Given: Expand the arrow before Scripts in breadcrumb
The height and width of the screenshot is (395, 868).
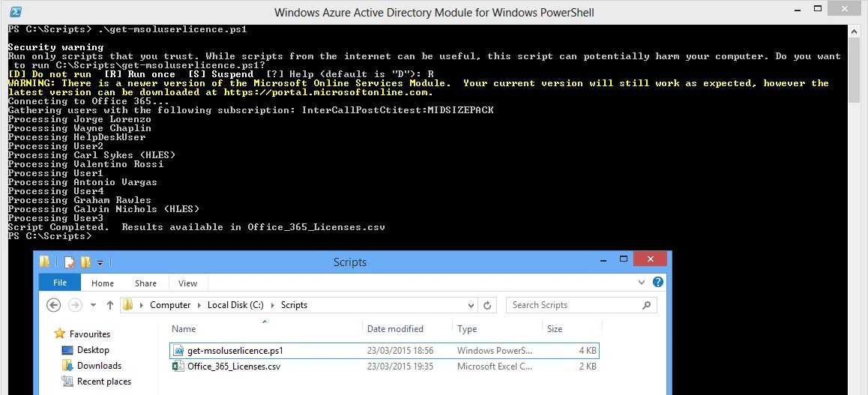Looking at the screenshot, I should 272,305.
